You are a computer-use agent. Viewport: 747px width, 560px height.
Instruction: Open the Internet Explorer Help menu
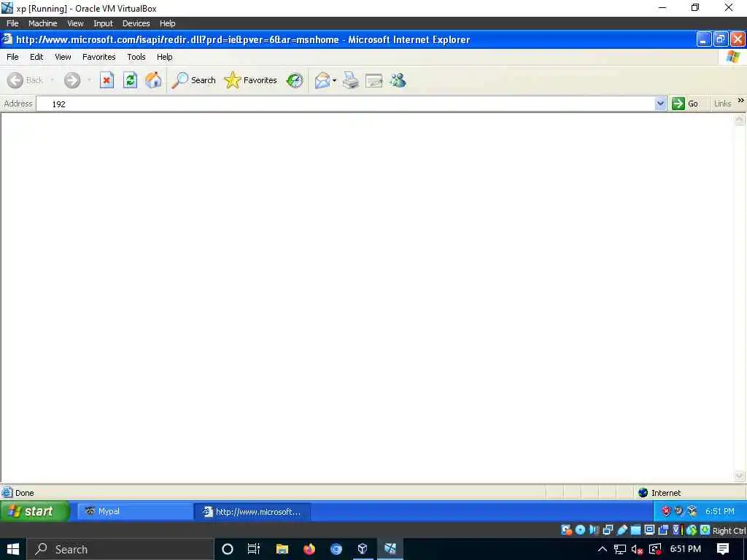tap(164, 57)
